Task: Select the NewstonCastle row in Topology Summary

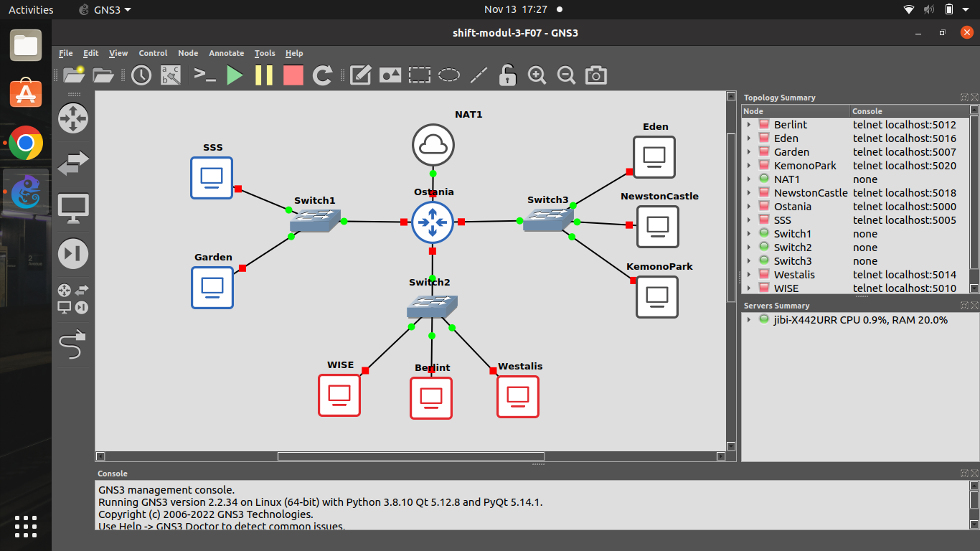Action: pos(855,193)
